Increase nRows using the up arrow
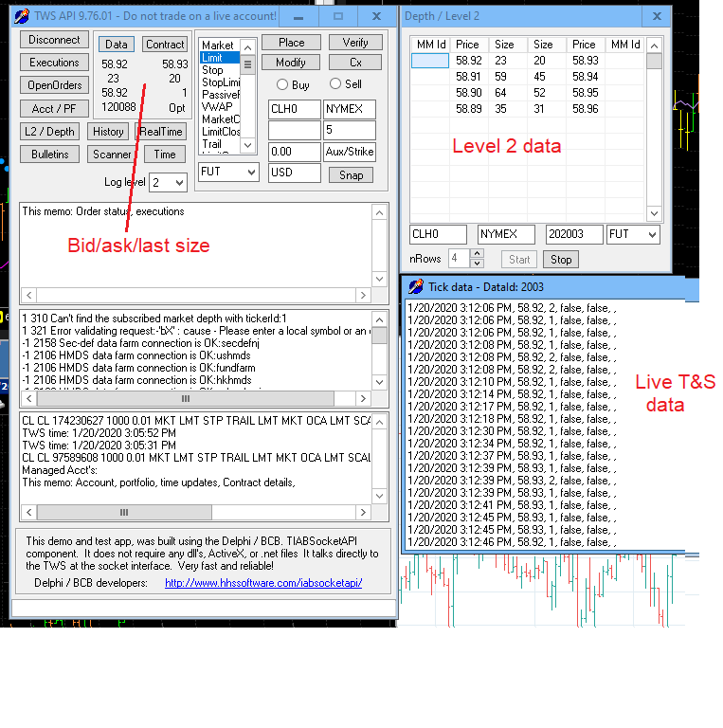The width and height of the screenshot is (723, 728). pyautogui.click(x=477, y=254)
